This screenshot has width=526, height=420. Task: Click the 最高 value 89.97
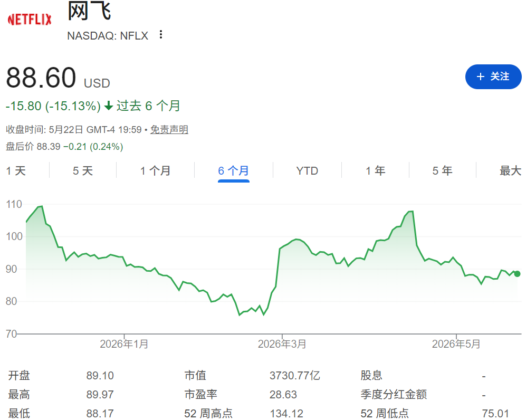tap(100, 395)
